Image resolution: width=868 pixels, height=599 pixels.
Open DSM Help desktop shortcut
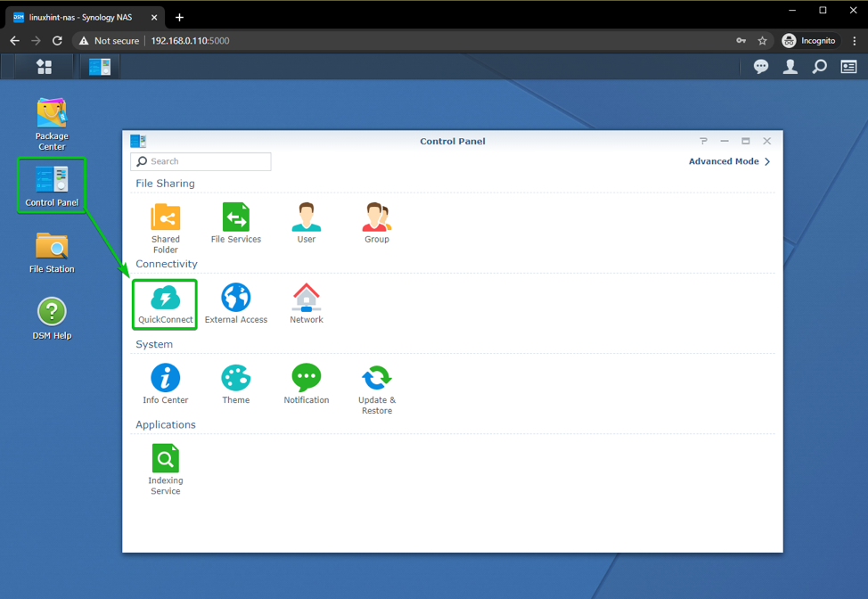52,318
